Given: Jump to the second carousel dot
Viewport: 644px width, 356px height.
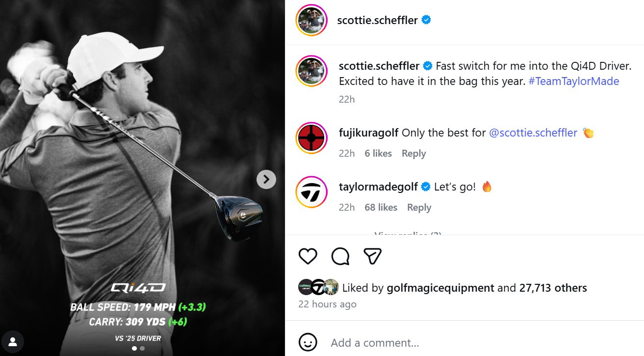Looking at the screenshot, I should point(142,348).
